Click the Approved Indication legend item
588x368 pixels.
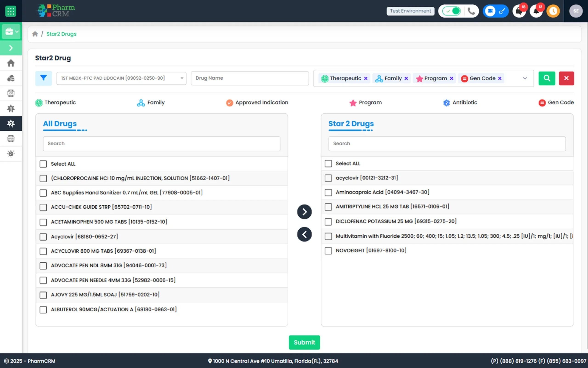(x=257, y=103)
